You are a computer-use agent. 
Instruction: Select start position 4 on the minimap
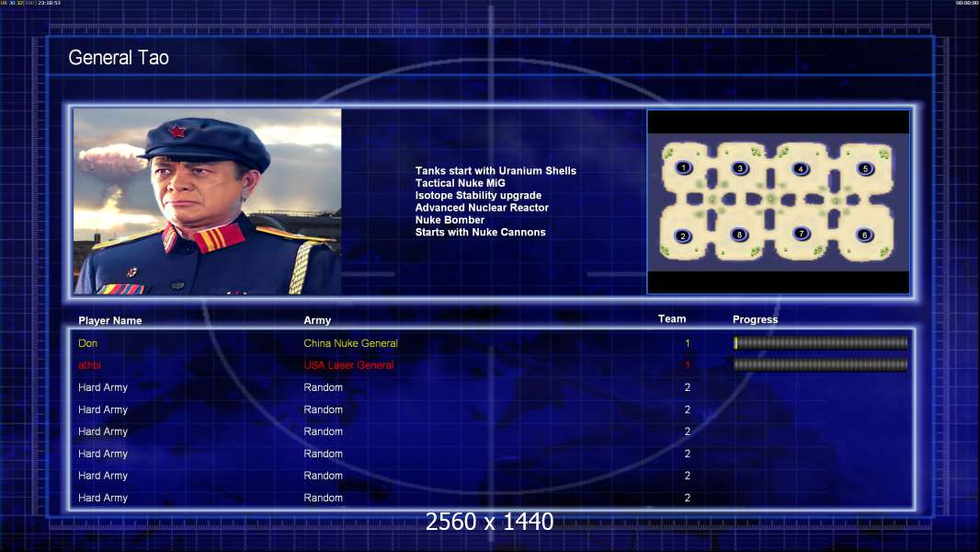click(801, 168)
